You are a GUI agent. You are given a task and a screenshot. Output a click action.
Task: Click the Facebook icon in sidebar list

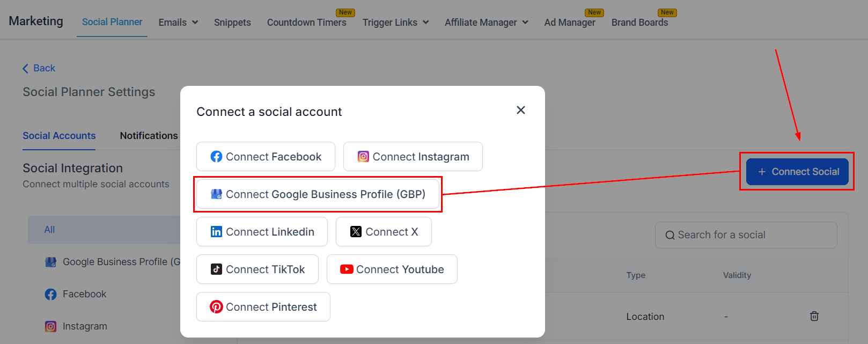(50, 294)
